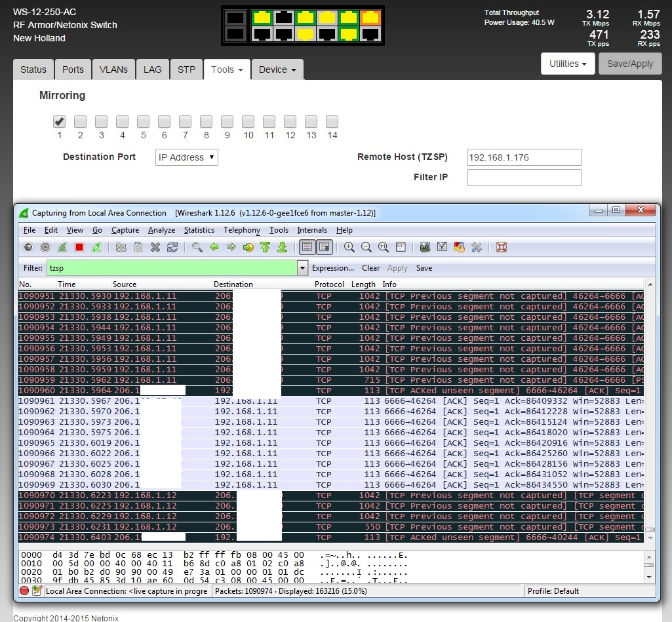Image resolution: width=672 pixels, height=622 pixels.
Task: Expand the Device tab dropdown
Action: (277, 69)
